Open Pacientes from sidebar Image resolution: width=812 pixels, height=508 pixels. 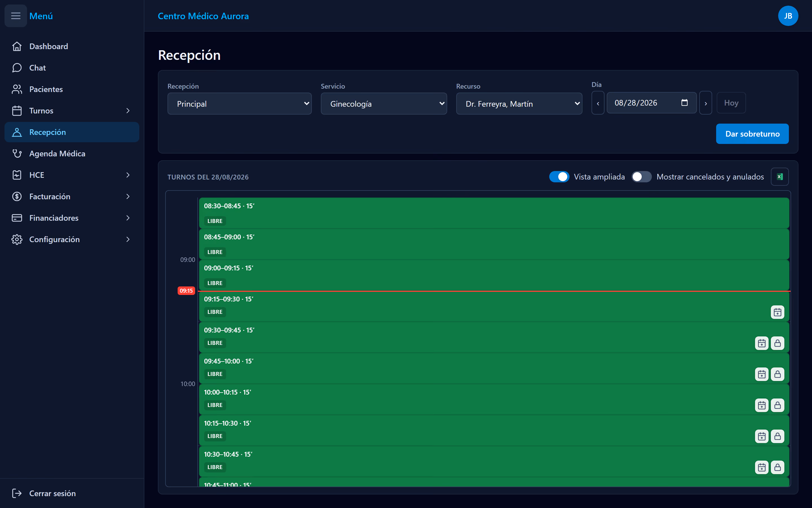[x=72, y=89]
